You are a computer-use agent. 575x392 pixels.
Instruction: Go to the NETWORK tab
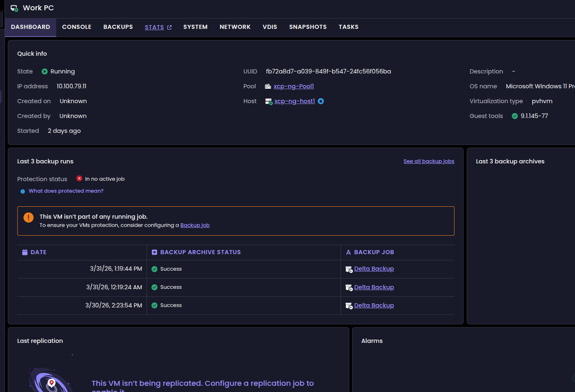235,27
